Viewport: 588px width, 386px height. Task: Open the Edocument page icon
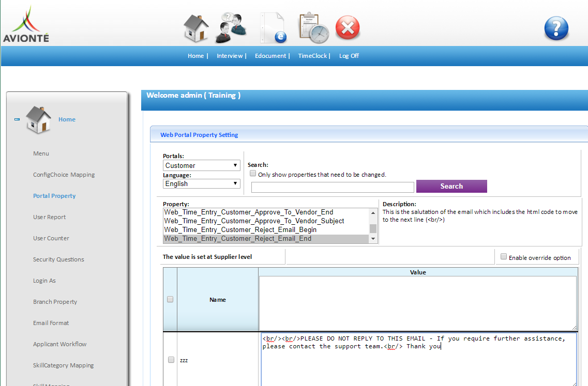click(274, 28)
